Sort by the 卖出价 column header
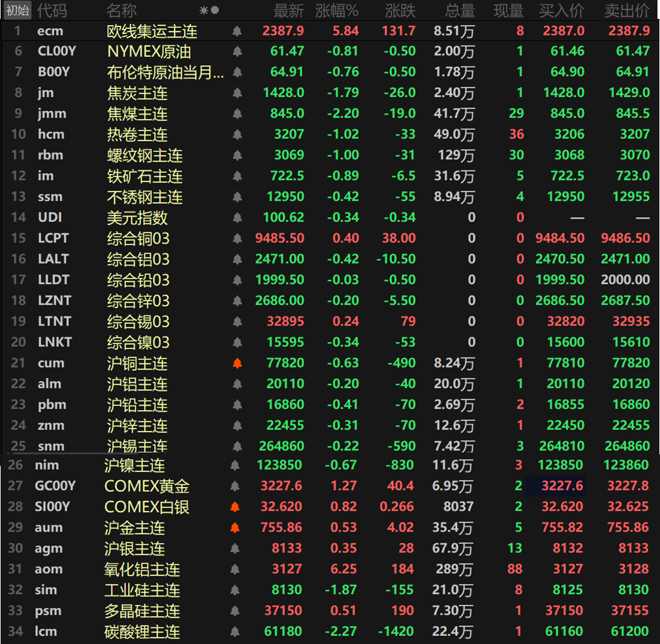Screen dimensions: 660x644 (627, 11)
